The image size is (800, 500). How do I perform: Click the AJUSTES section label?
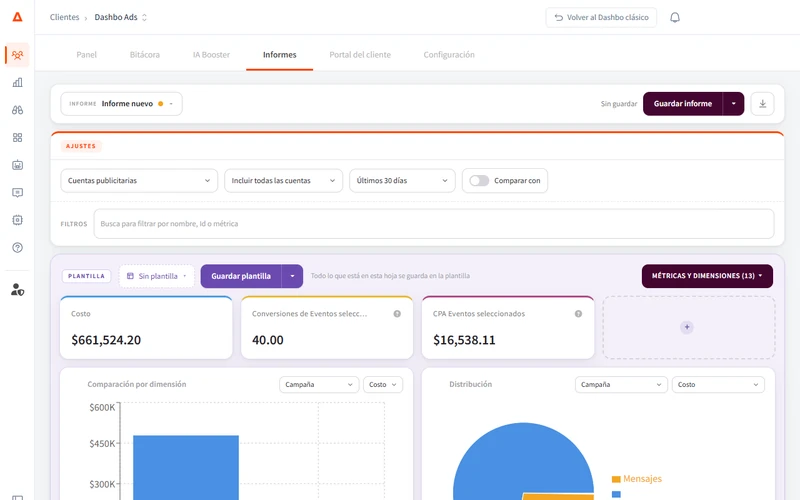click(81, 146)
